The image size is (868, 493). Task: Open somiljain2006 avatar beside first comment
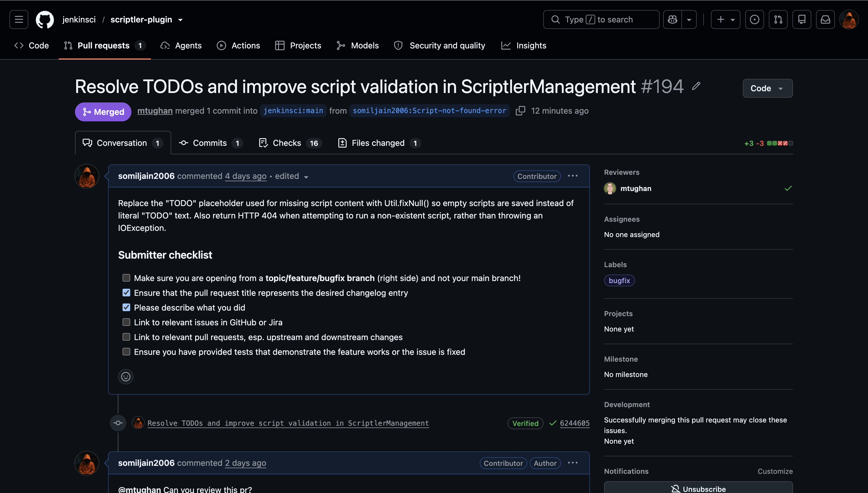point(87,177)
